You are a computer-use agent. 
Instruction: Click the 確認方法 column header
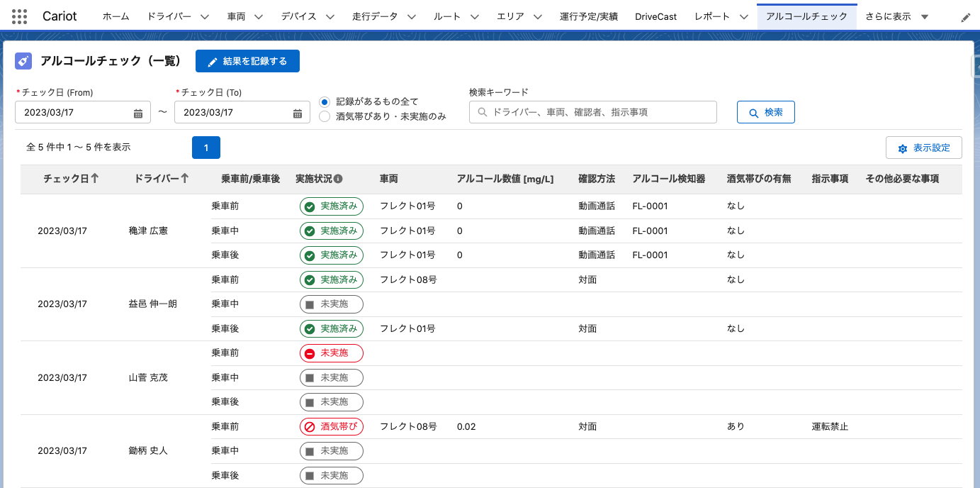(x=597, y=179)
